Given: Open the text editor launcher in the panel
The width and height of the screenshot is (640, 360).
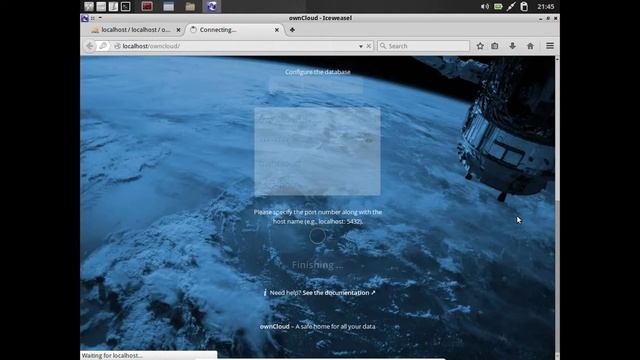Looking at the screenshot, I should (113, 6).
